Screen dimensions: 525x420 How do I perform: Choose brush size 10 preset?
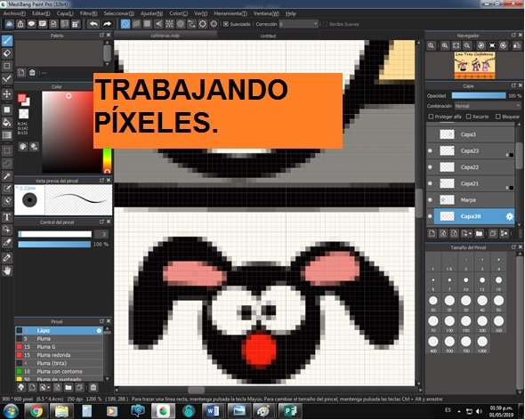tap(465, 283)
